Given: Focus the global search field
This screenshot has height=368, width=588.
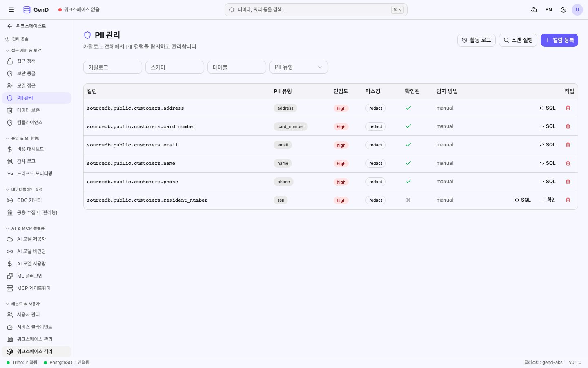Looking at the screenshot, I should 316,10.
